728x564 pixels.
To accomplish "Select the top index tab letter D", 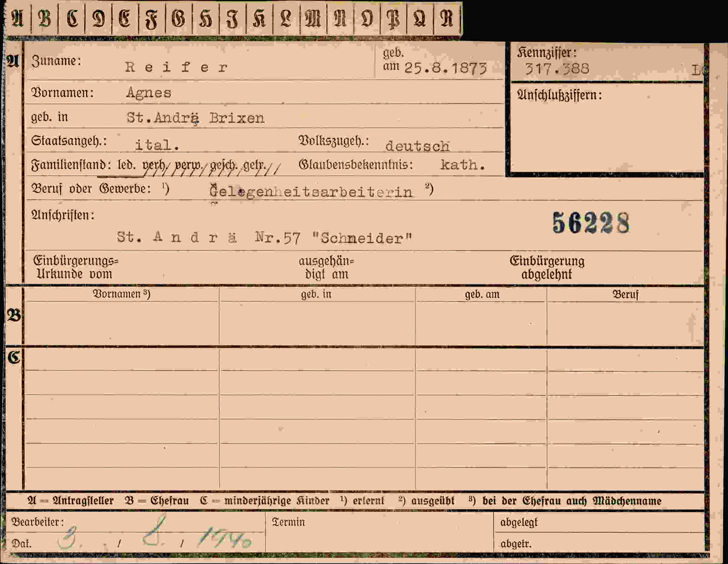I will pyautogui.click(x=99, y=18).
